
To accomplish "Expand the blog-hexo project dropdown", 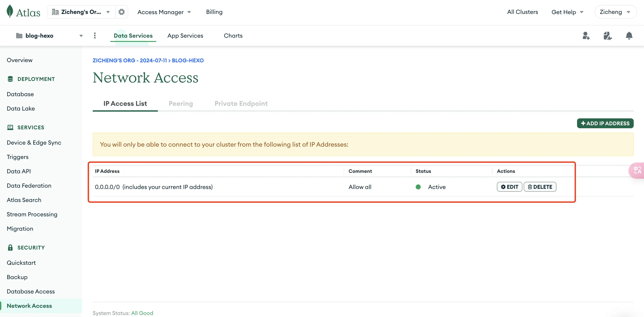I will 81,35.
